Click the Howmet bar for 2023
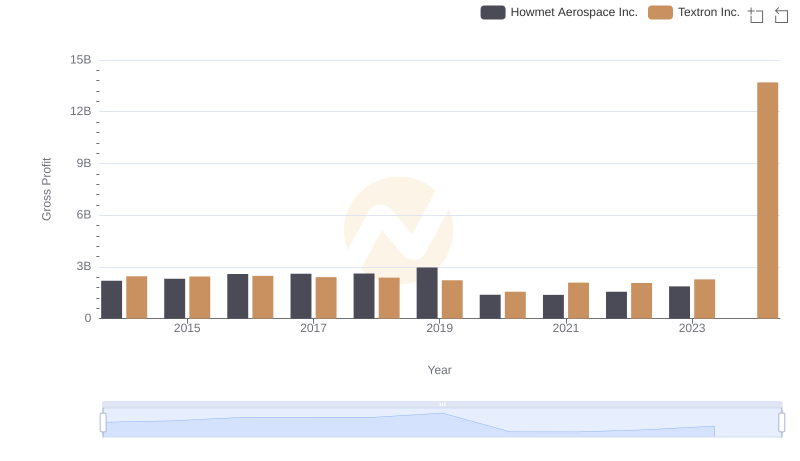This screenshot has height=461, width=800. 680,302
